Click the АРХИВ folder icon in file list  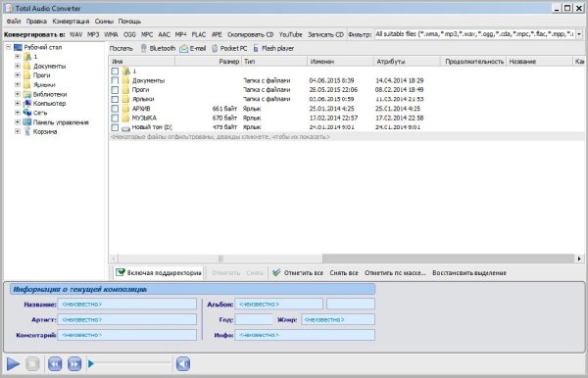(126, 109)
